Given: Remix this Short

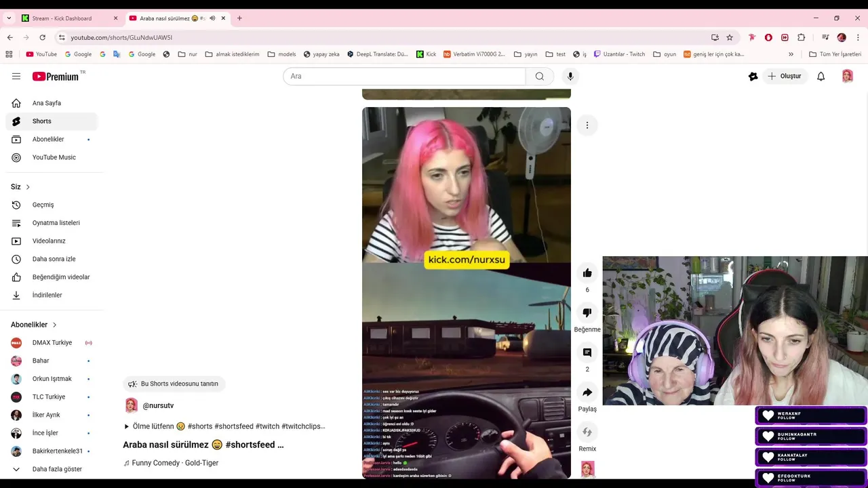Looking at the screenshot, I should pos(587,432).
